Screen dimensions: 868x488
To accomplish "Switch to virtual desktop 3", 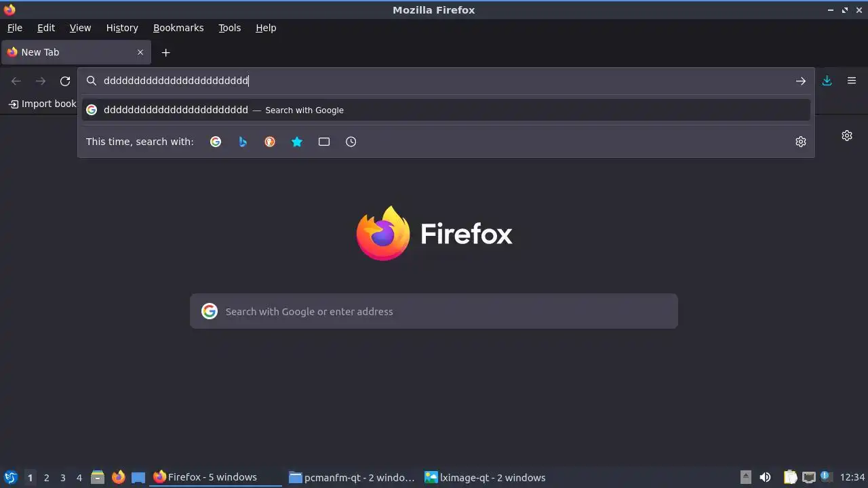I will (62, 478).
